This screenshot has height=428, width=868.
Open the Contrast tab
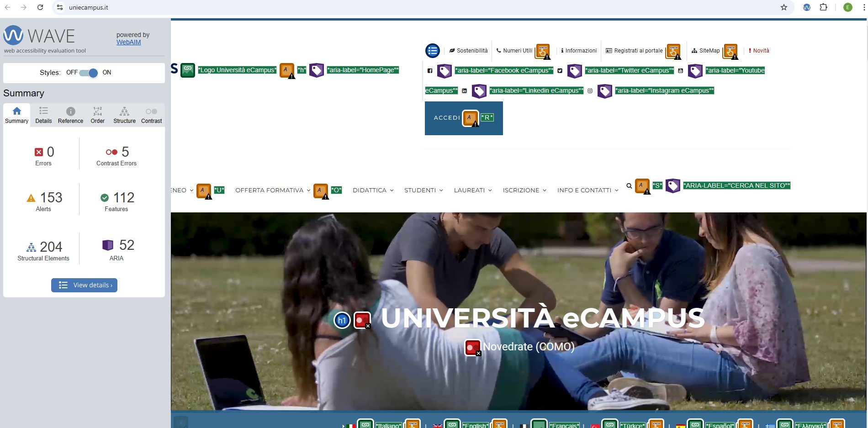[x=151, y=115]
